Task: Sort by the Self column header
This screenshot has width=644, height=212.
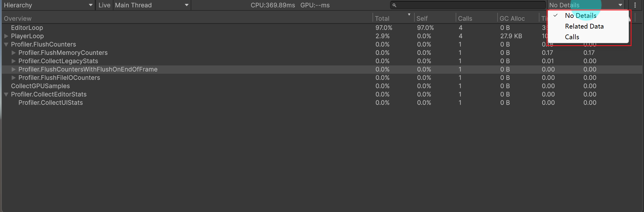Action: 422,18
